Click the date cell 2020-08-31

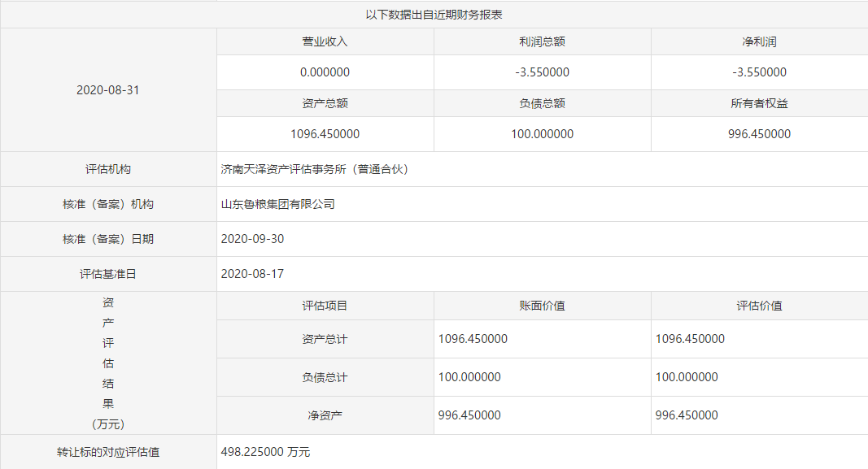coord(108,90)
